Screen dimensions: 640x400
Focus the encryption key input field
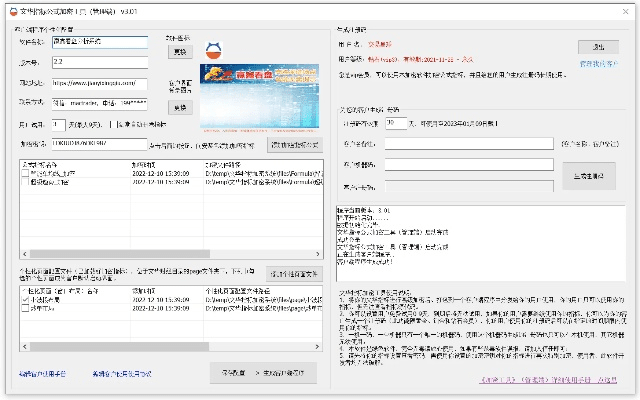(99, 144)
